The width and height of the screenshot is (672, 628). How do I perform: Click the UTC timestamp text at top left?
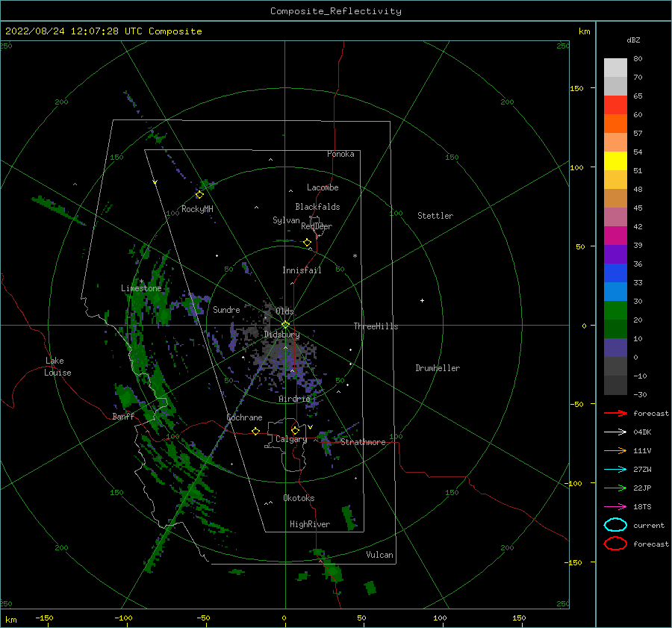point(103,31)
